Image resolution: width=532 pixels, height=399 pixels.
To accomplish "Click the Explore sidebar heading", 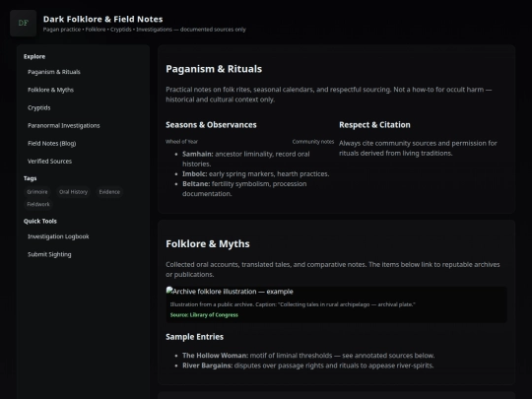I will (34, 57).
